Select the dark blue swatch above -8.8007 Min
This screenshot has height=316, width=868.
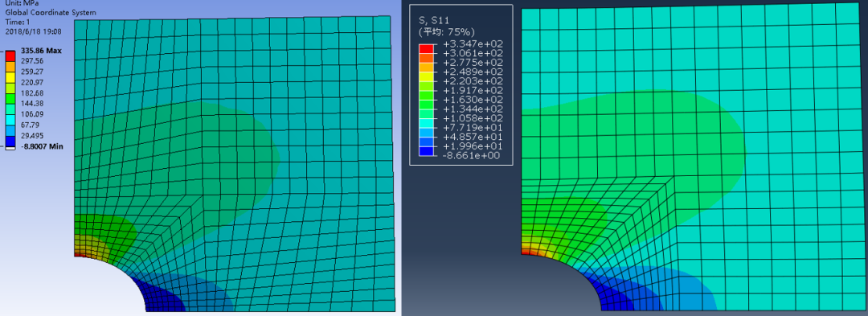[10, 141]
